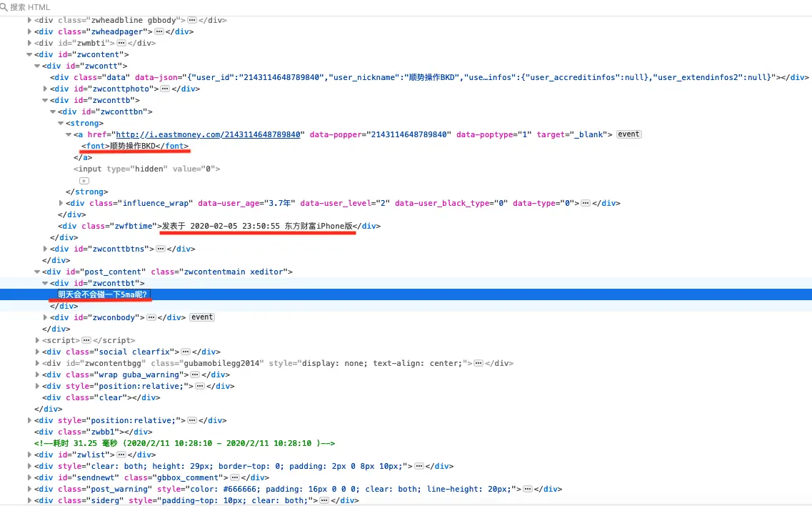Collapse the post_content div node

point(37,272)
